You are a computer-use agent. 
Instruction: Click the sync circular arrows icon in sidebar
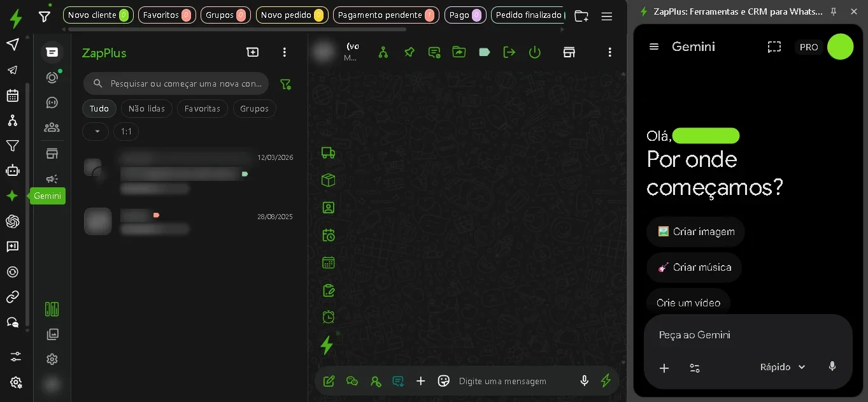point(12,272)
